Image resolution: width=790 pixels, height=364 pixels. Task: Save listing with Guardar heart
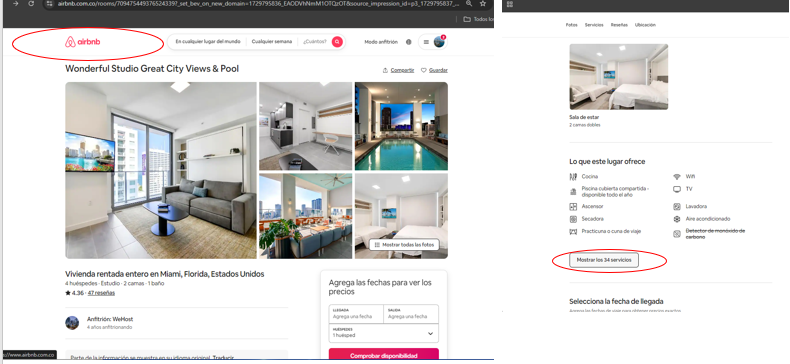coord(434,70)
